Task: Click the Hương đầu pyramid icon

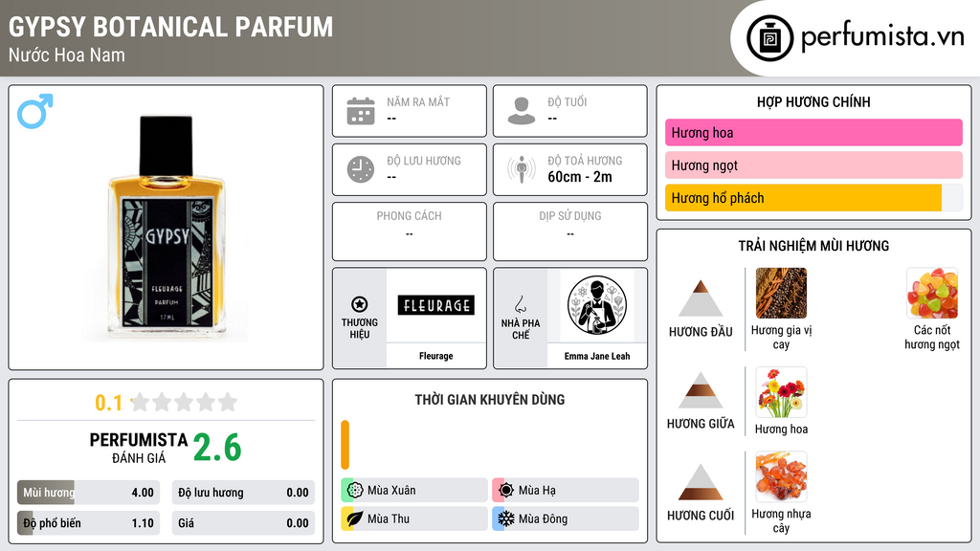Action: pos(701,298)
